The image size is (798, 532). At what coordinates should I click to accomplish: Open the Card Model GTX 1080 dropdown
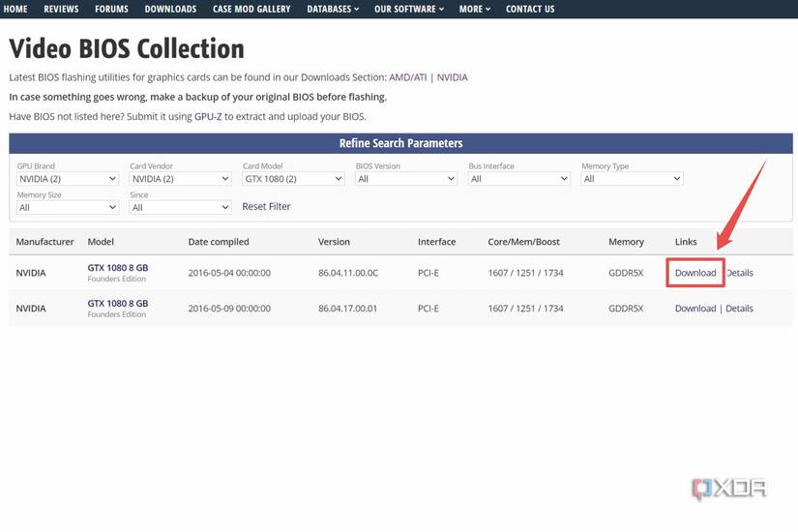tap(294, 179)
